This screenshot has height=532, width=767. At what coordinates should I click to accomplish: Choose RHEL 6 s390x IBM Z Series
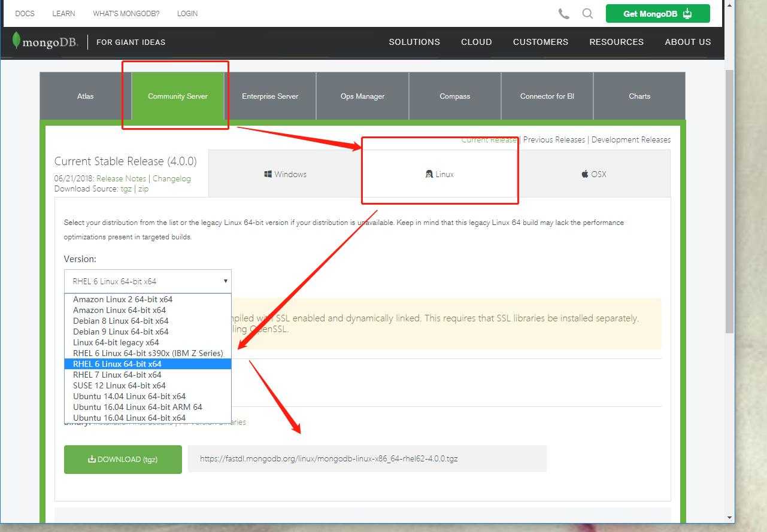click(147, 353)
